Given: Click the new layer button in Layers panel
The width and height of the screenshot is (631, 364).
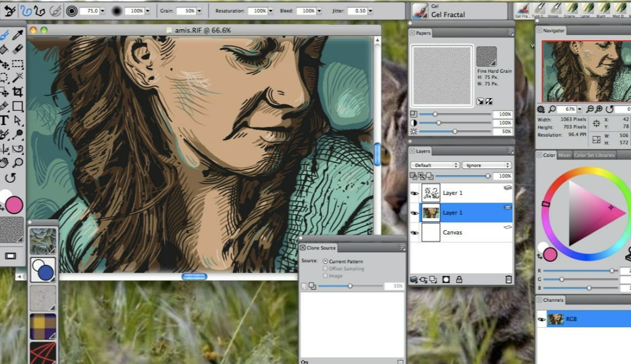Looking at the screenshot, I should tap(433, 279).
